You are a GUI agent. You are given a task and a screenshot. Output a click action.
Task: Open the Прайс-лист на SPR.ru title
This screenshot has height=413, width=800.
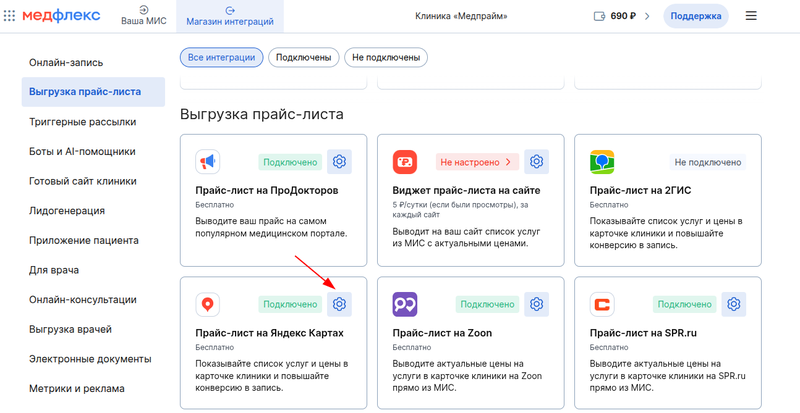(643, 333)
